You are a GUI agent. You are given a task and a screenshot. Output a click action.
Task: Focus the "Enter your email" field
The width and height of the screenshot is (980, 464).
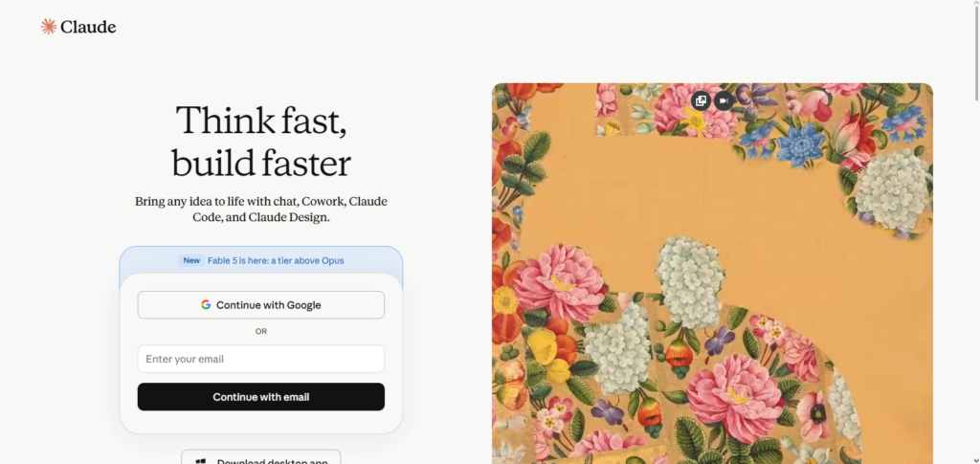point(261,359)
